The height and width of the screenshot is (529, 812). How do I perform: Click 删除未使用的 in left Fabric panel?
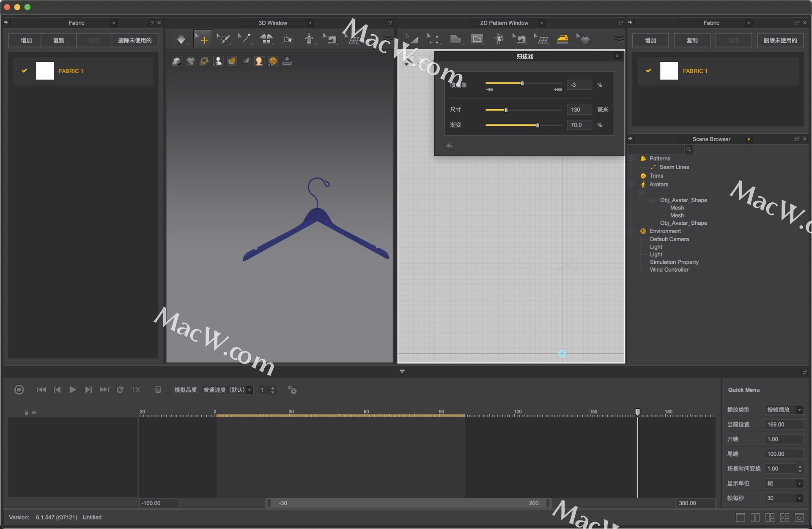[134, 40]
